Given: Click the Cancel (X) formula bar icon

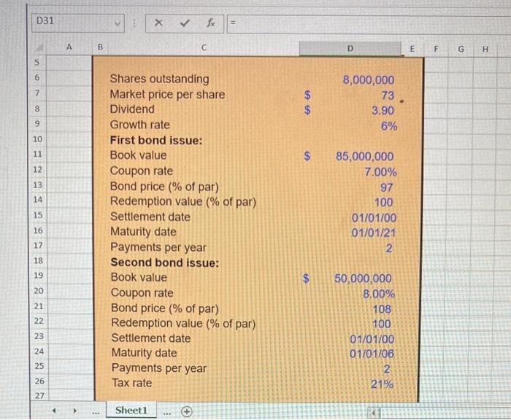Looking at the screenshot, I should [158, 23].
